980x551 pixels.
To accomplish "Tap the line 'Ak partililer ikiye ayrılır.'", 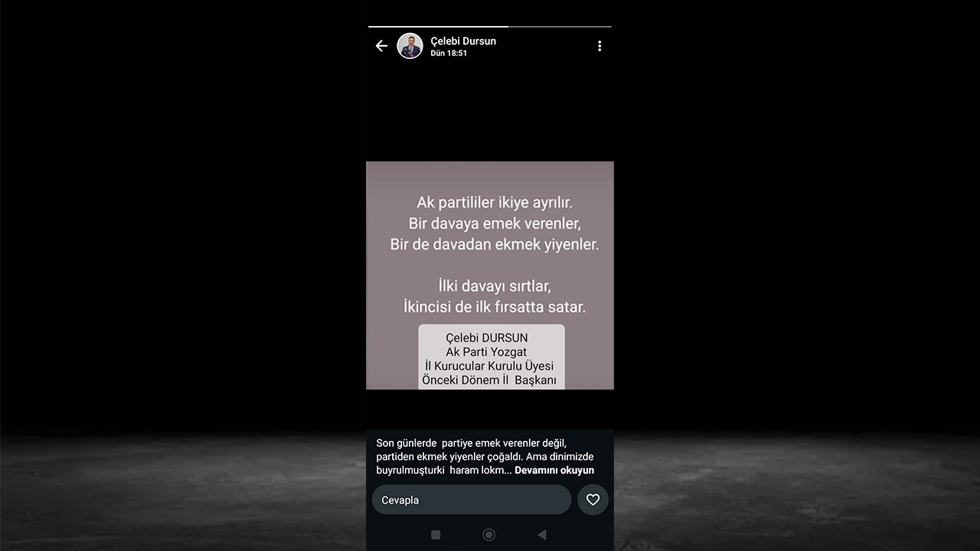I will coord(494,203).
